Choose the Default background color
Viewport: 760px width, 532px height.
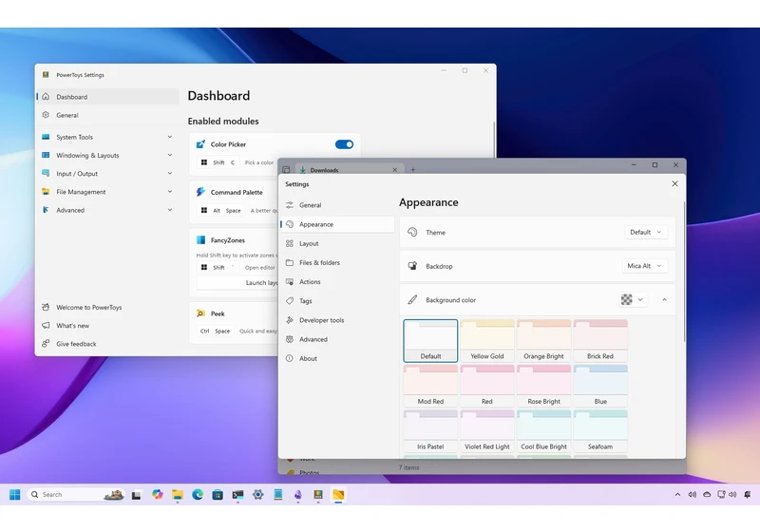point(430,341)
